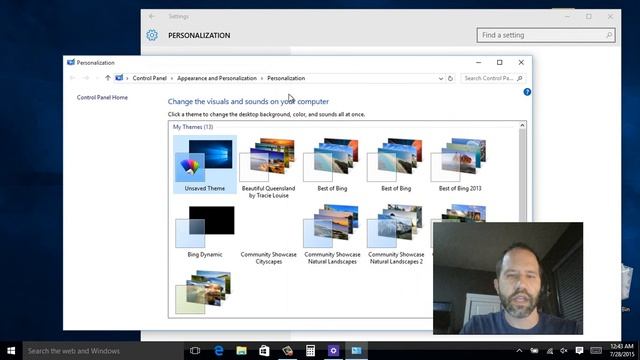640x360 pixels.
Task: Go up one level with up arrow
Action: pyautogui.click(x=107, y=78)
